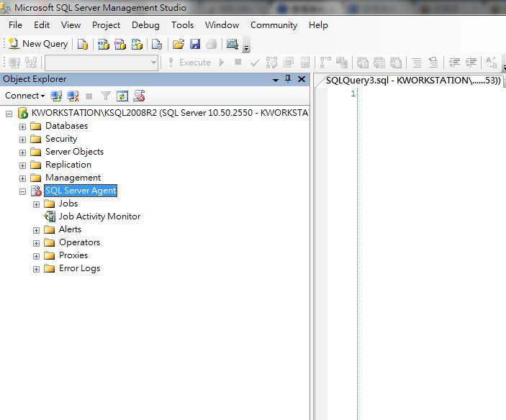Open Analysis Services DMX Query icon
This screenshot has width=506, height=420.
tap(120, 44)
